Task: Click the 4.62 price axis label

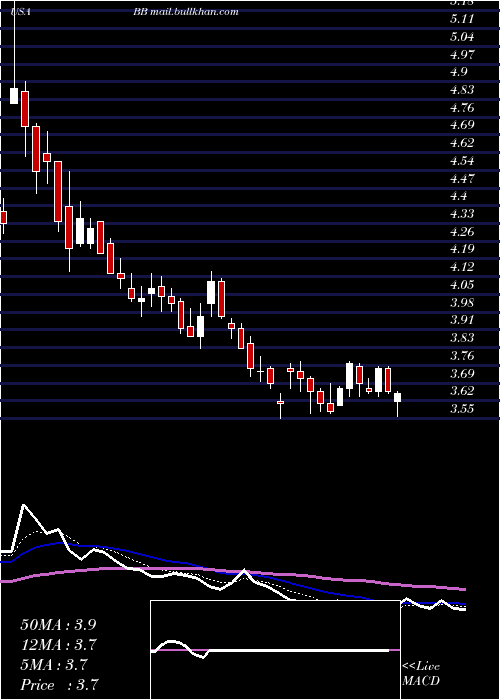Action: coord(462,142)
